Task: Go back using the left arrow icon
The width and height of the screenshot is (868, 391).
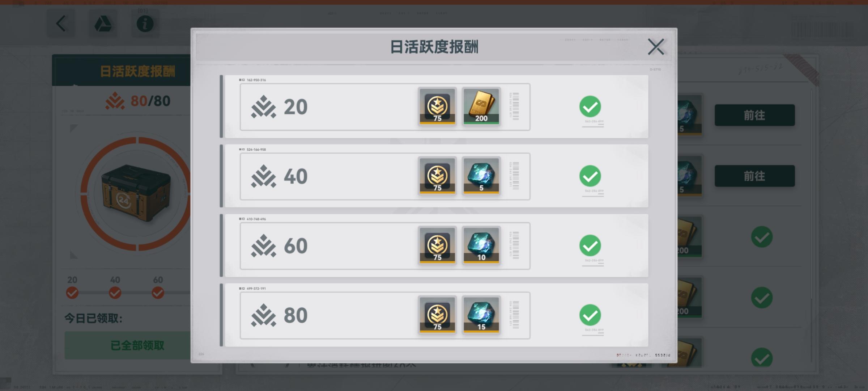Action: point(61,24)
